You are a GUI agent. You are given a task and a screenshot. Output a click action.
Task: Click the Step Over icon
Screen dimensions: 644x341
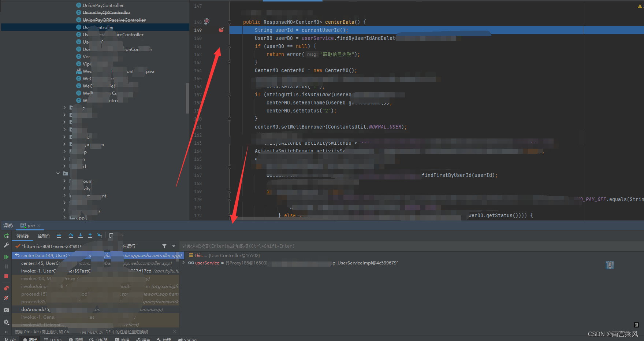point(71,236)
